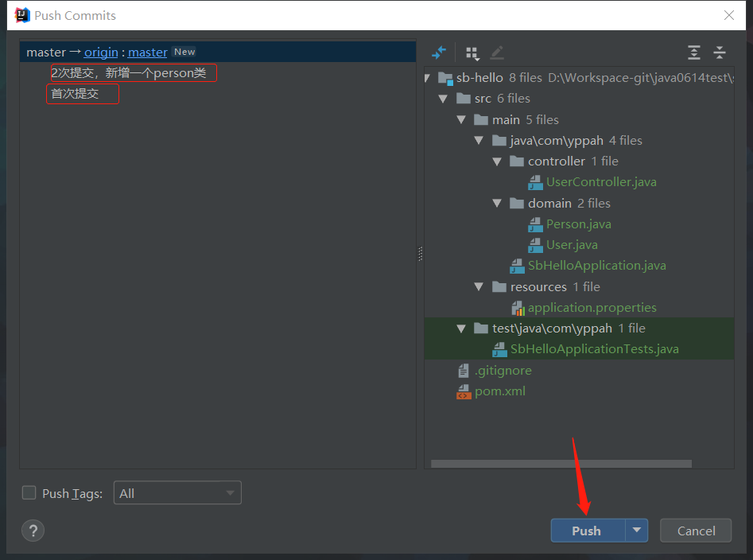
Task: Click the origin remote link
Action: (101, 52)
